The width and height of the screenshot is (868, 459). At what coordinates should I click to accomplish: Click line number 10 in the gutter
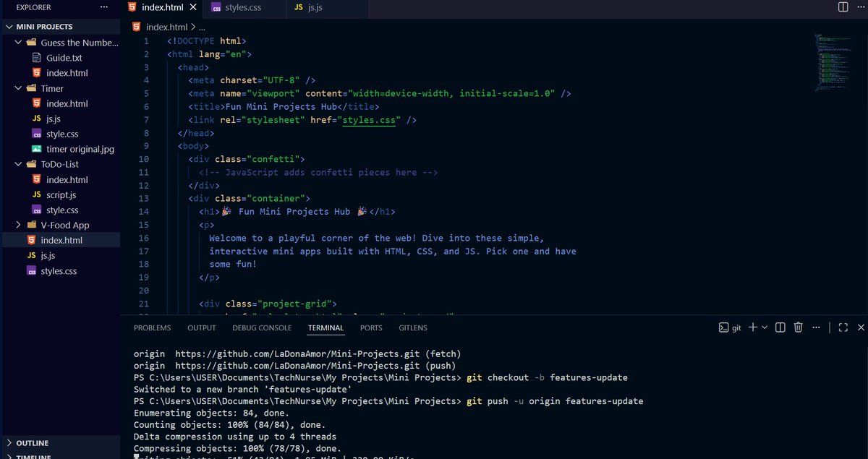144,159
